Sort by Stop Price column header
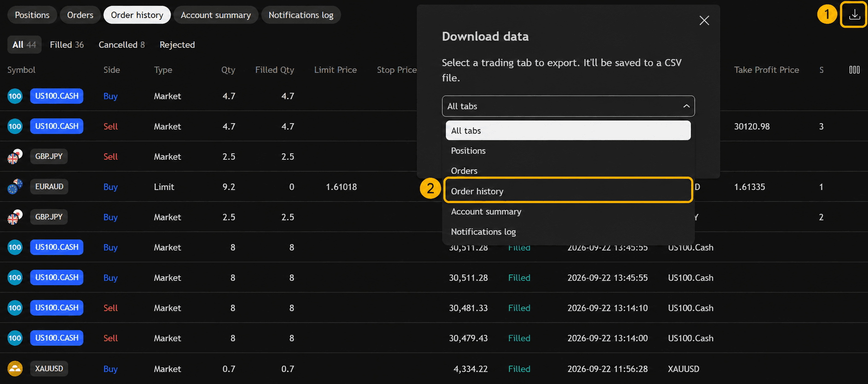 point(397,70)
